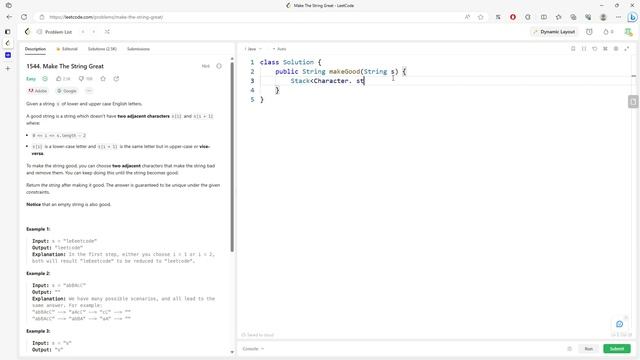This screenshot has height=360, width=640.
Task: Go to the previous problem arrow
Action: click(x=83, y=31)
